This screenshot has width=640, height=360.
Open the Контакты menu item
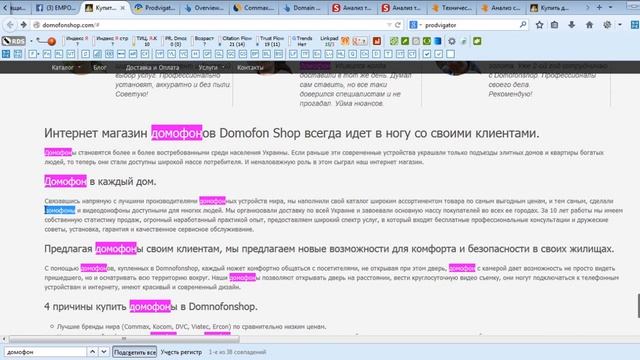point(250,67)
